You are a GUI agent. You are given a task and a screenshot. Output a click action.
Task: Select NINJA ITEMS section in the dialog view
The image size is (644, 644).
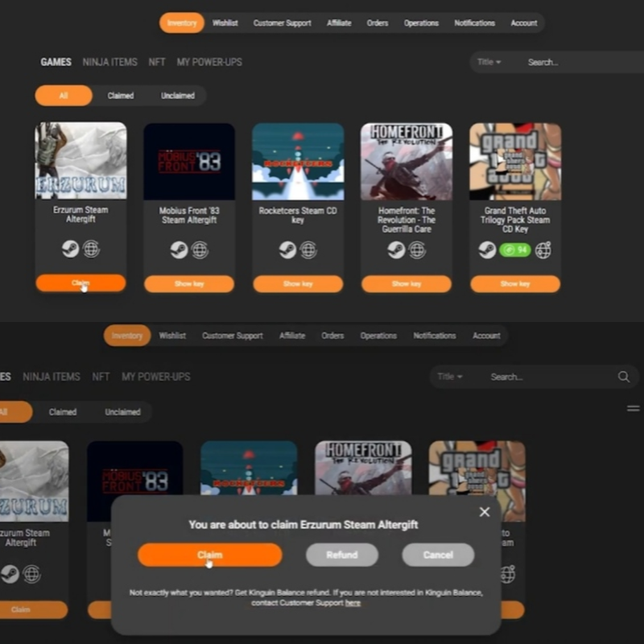(52, 377)
